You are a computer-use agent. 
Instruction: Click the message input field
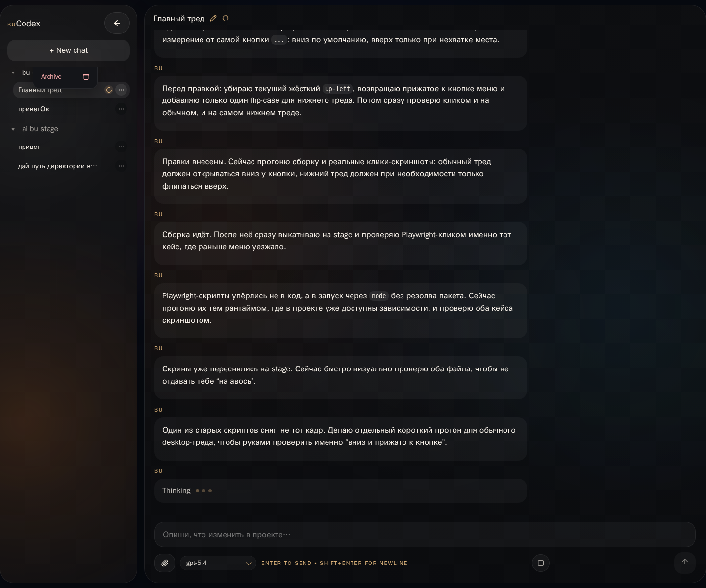tap(425, 535)
